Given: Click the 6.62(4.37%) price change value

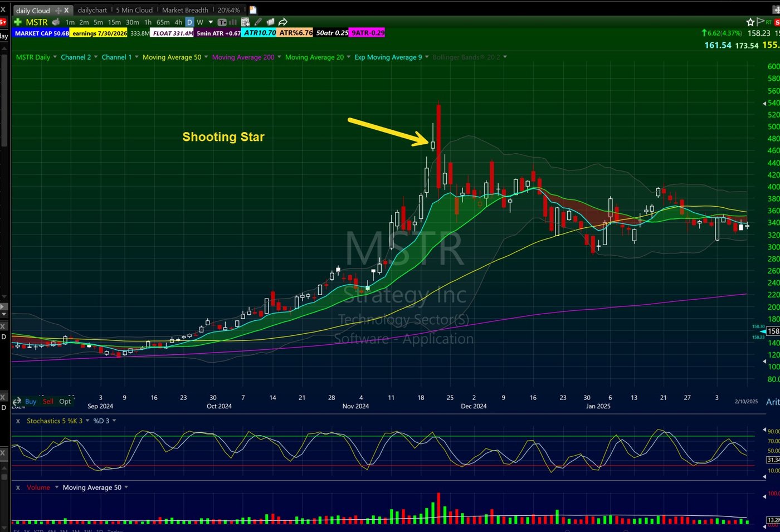Looking at the screenshot, I should click(x=725, y=33).
